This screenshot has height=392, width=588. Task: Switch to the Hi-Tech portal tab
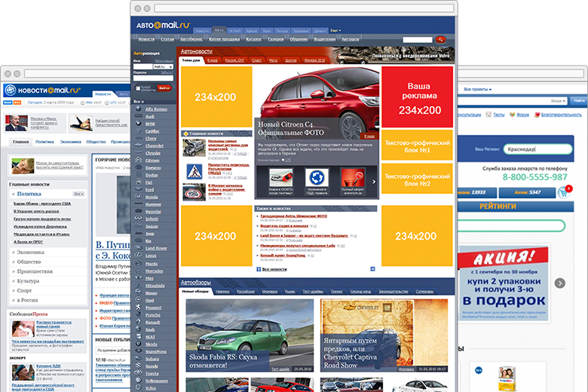235,31
